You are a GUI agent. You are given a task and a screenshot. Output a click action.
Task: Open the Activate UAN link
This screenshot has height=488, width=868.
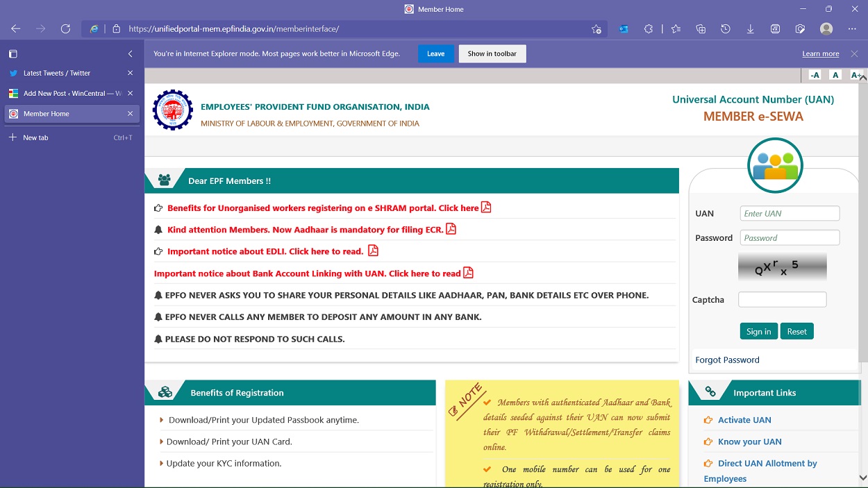tap(744, 420)
